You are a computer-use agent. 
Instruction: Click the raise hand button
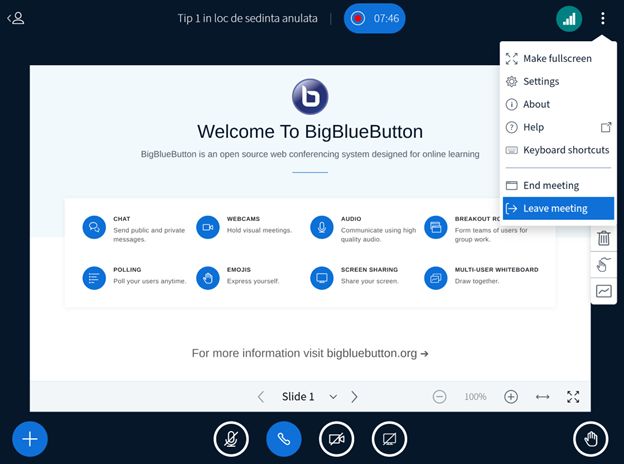click(x=590, y=438)
